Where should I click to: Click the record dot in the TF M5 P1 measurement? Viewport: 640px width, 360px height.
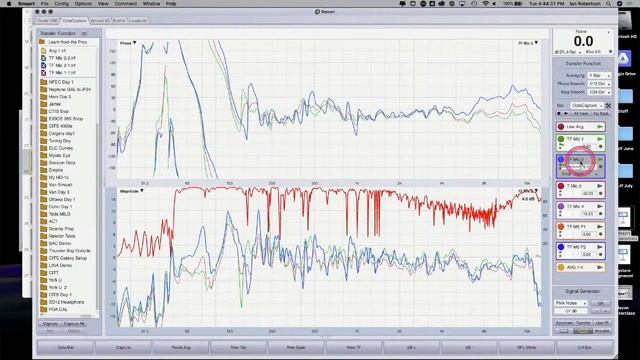tap(600, 234)
